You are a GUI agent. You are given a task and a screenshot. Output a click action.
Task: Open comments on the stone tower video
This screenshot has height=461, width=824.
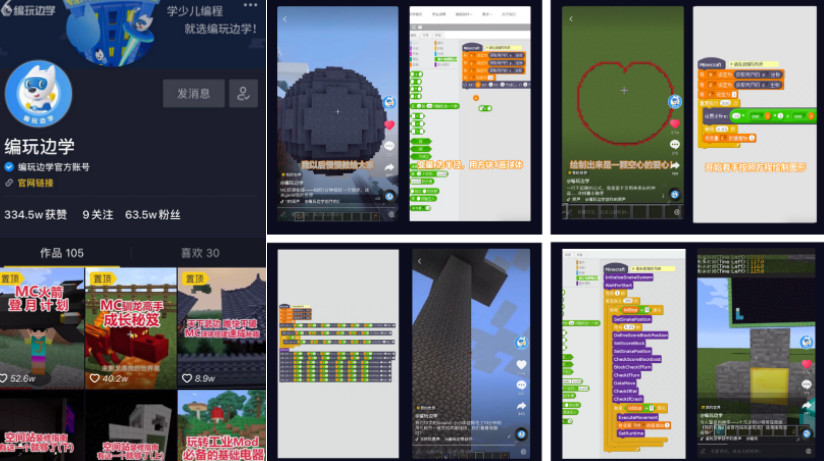click(x=521, y=385)
